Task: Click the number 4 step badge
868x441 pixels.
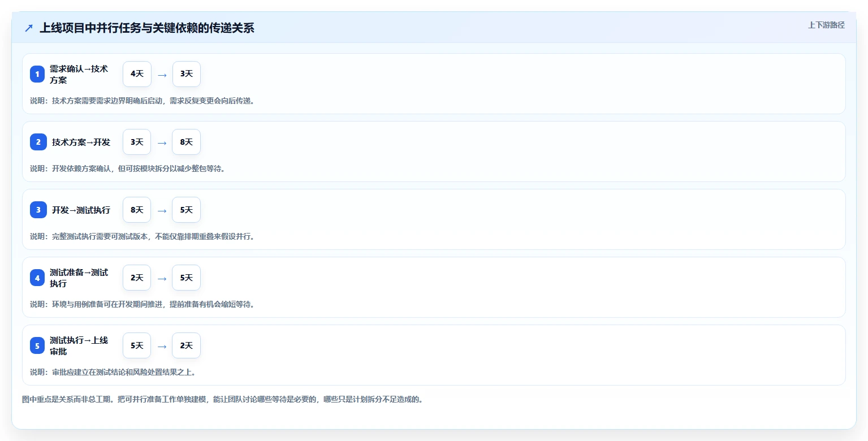Action: [x=37, y=278]
